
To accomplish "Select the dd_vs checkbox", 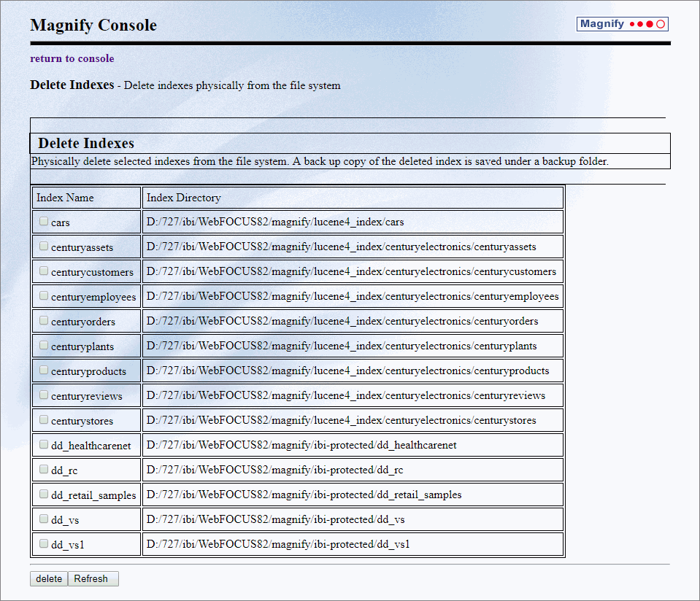I will tap(43, 519).
